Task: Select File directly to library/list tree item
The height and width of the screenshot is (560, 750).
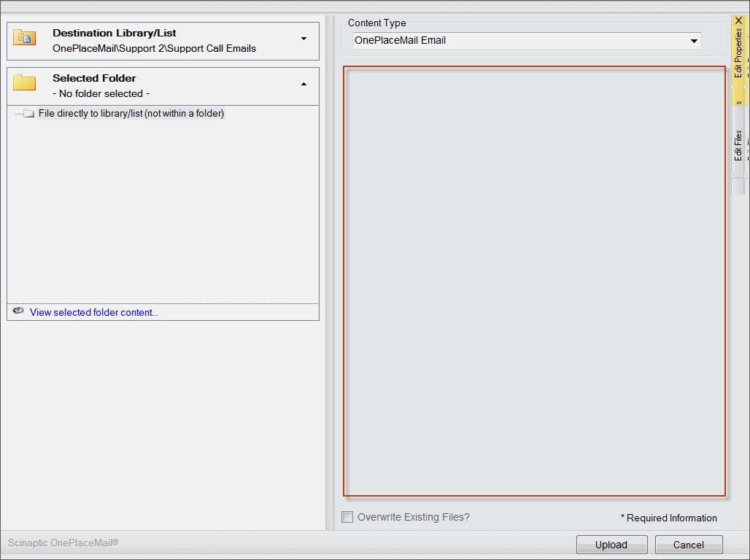Action: pyautogui.click(x=131, y=113)
